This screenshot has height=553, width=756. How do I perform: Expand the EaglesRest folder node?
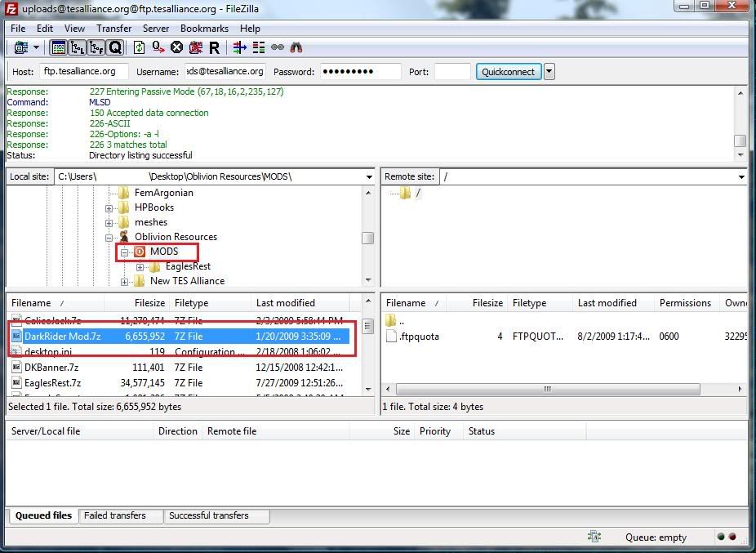coord(140,267)
